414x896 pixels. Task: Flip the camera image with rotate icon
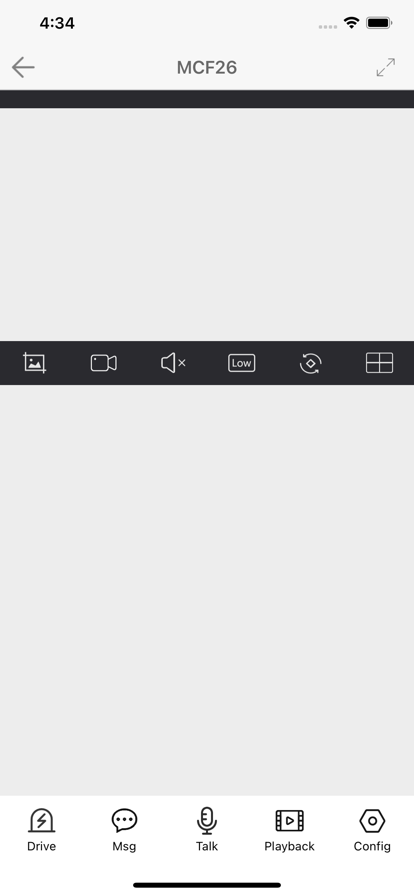[310, 363]
